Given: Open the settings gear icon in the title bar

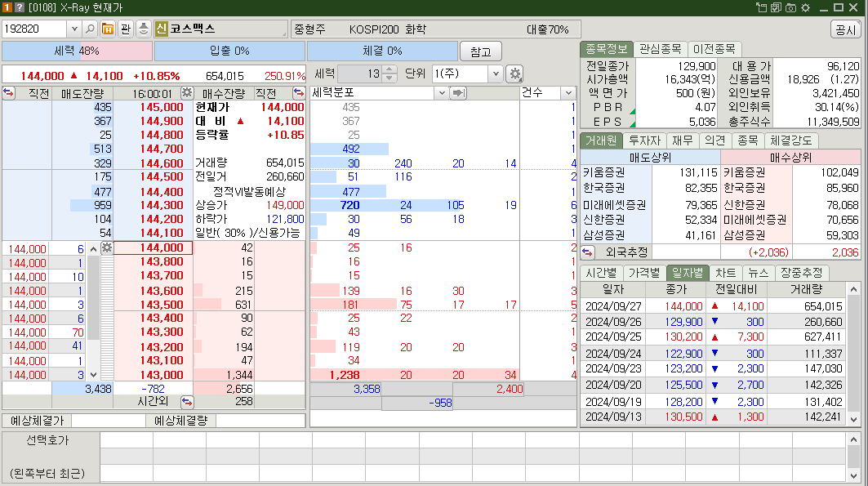Looking at the screenshot, I should click(x=805, y=7).
